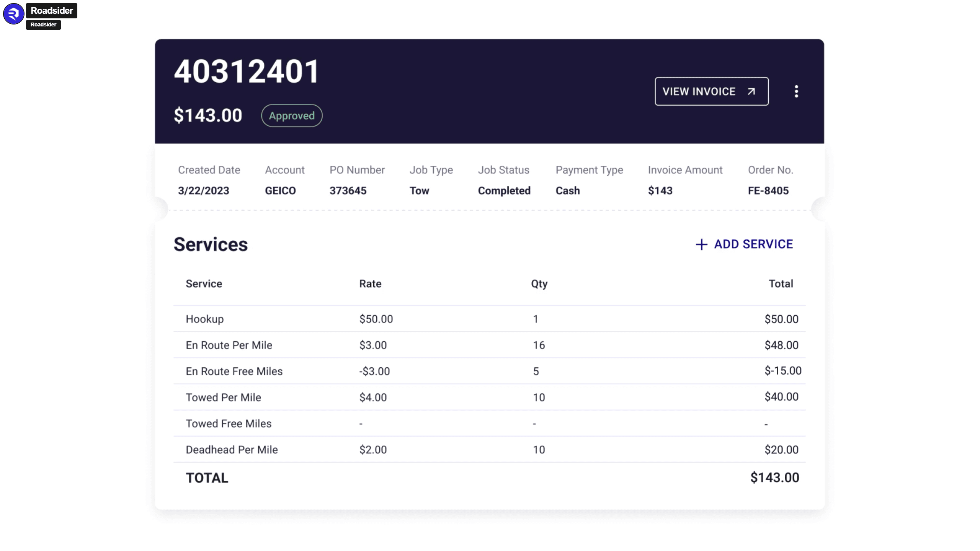Click the Roadsider label near the logo
The width and height of the screenshot is (980, 551).
52,10
